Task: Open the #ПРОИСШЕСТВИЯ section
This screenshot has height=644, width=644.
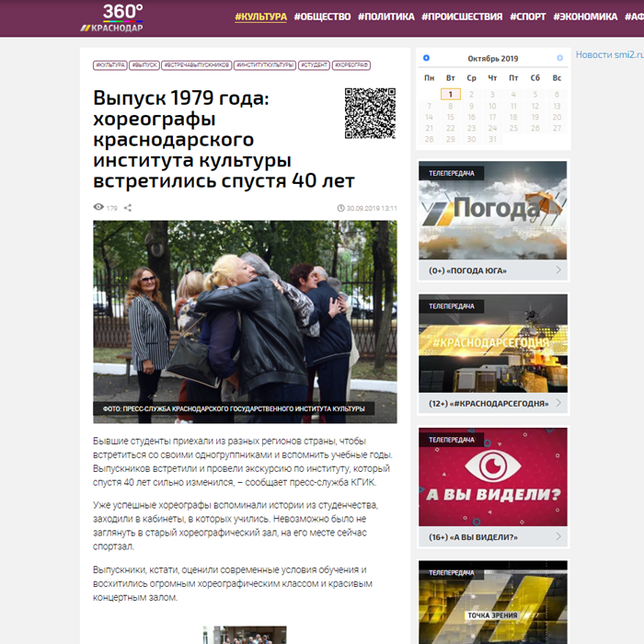Action: click(x=462, y=17)
